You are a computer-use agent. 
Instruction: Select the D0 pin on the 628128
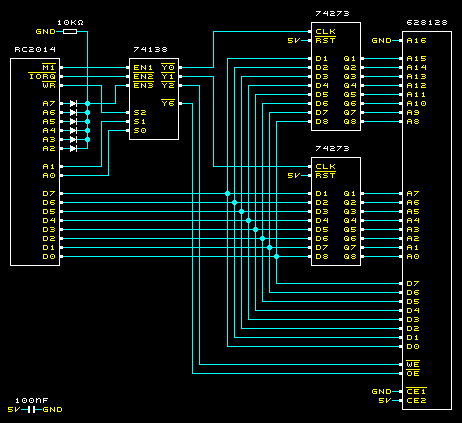coord(413,347)
